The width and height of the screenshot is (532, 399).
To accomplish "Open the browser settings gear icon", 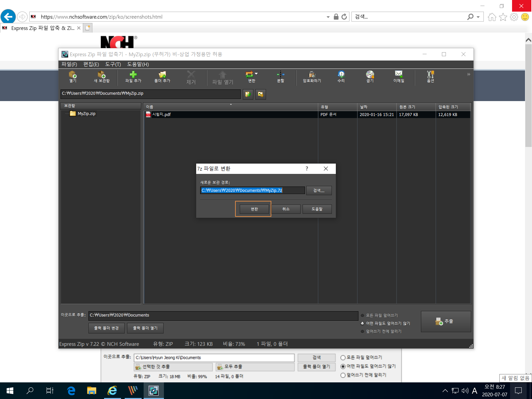I will click(514, 17).
